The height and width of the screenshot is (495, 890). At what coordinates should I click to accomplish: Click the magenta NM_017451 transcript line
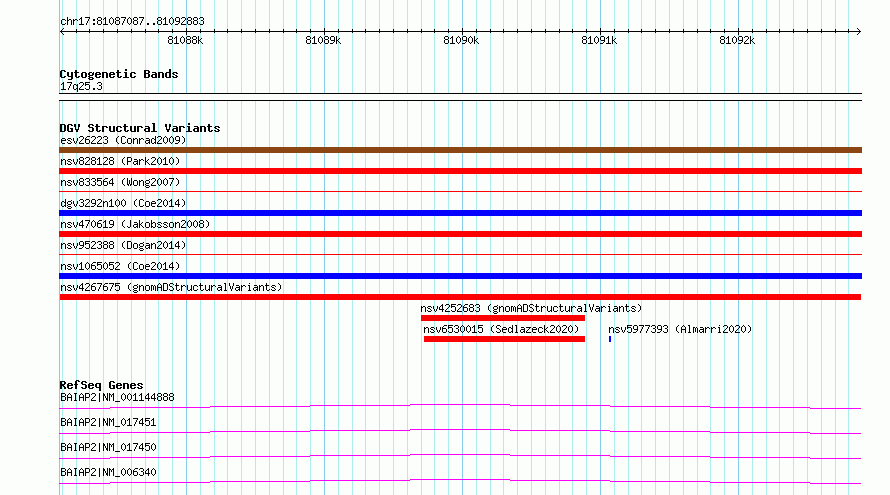click(x=460, y=430)
